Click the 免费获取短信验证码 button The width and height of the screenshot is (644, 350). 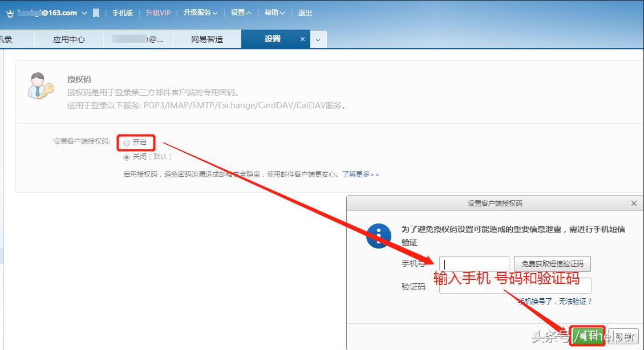coord(552,263)
